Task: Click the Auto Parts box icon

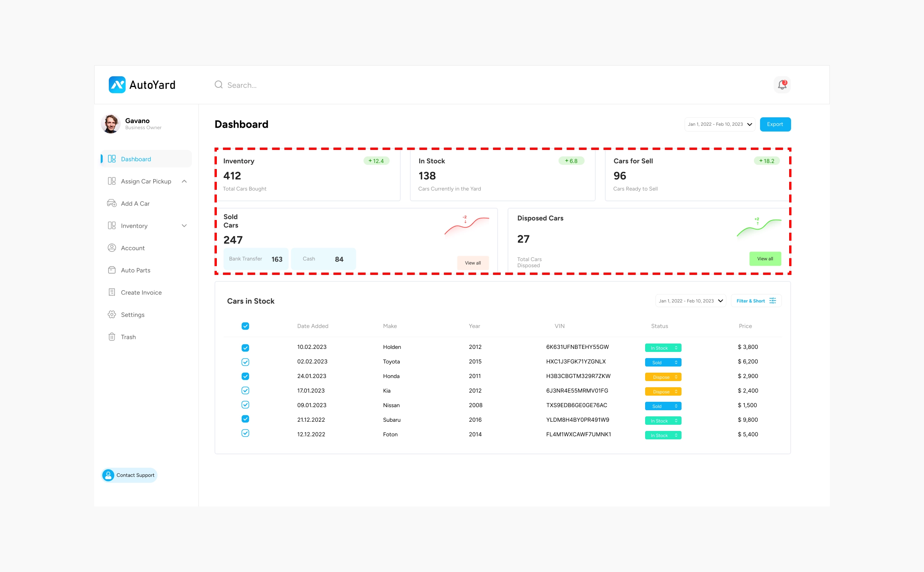Action: coord(112,270)
